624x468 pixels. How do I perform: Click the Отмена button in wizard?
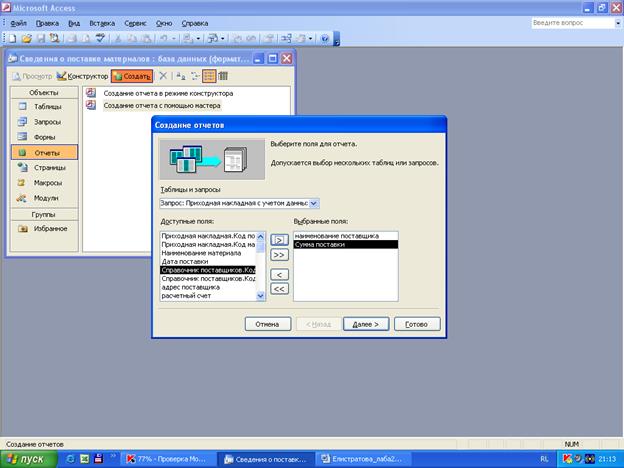coord(268,324)
